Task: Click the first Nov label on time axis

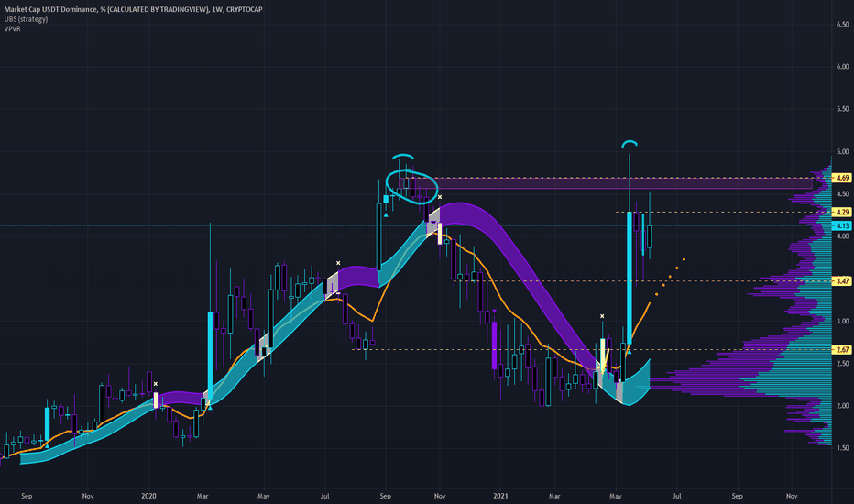Action: (88, 496)
